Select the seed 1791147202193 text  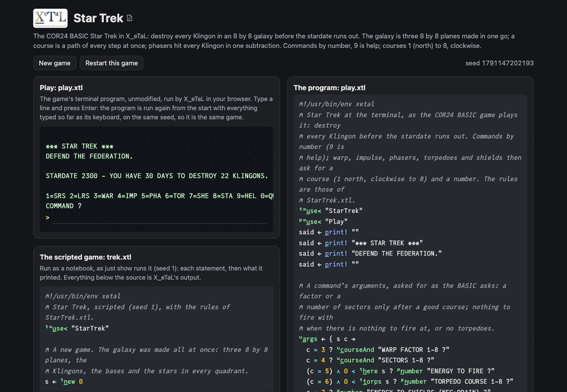(x=500, y=63)
